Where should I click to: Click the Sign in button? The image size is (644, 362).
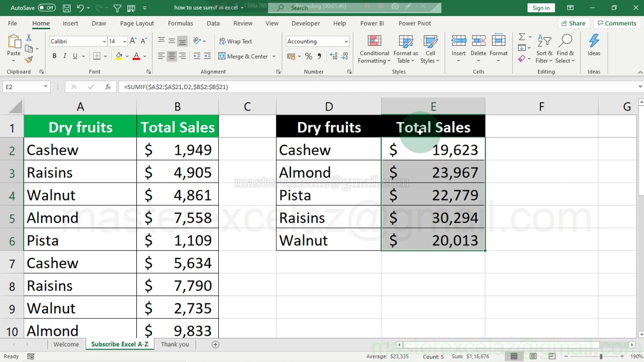coord(541,8)
